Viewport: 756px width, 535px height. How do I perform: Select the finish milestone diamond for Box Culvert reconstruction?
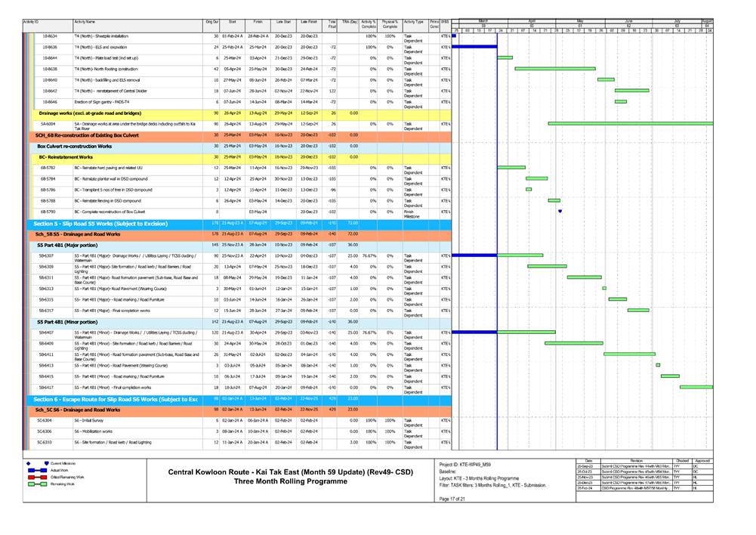tap(560, 211)
